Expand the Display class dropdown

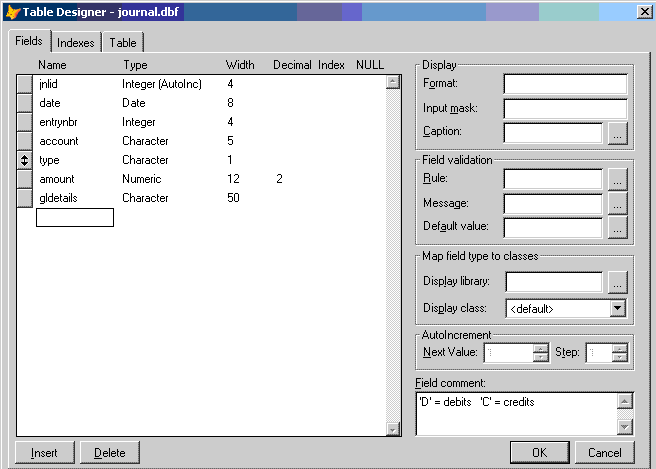(617, 309)
